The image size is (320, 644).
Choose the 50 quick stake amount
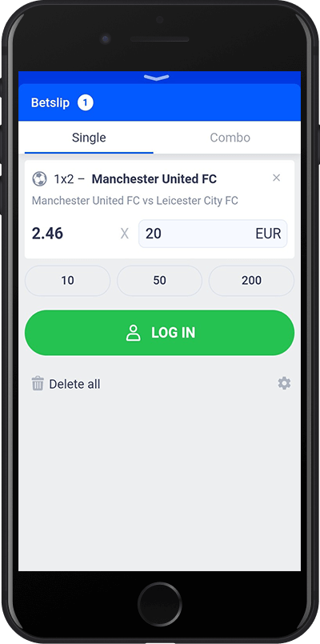(x=159, y=281)
